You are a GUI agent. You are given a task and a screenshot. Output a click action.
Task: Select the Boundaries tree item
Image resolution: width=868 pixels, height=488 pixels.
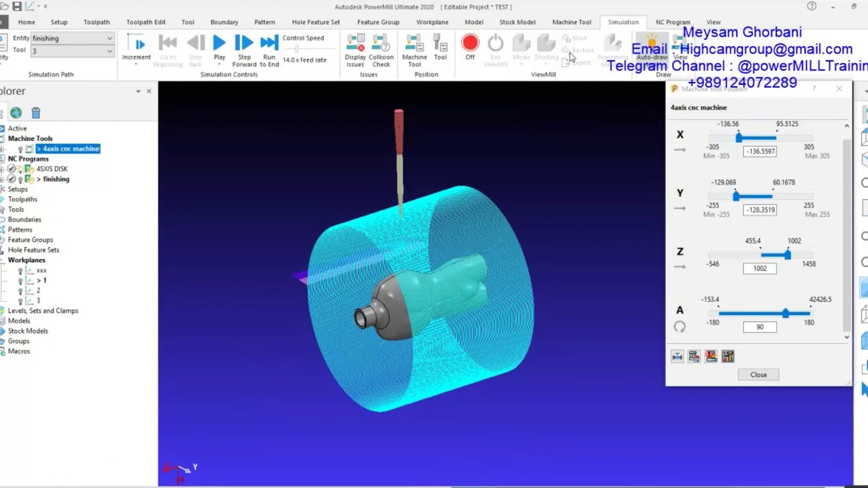[x=24, y=220]
